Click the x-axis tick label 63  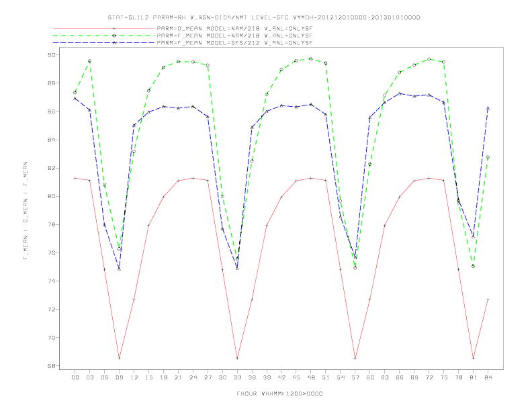(385, 377)
